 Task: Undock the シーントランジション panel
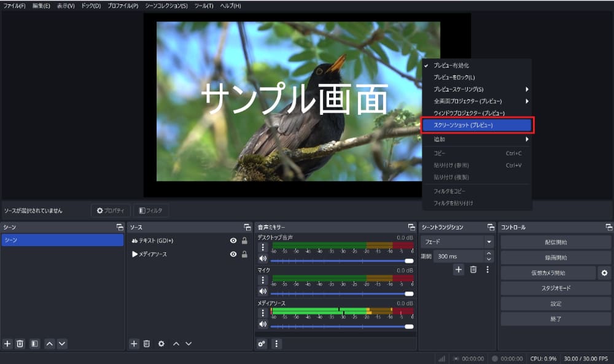[x=491, y=227]
